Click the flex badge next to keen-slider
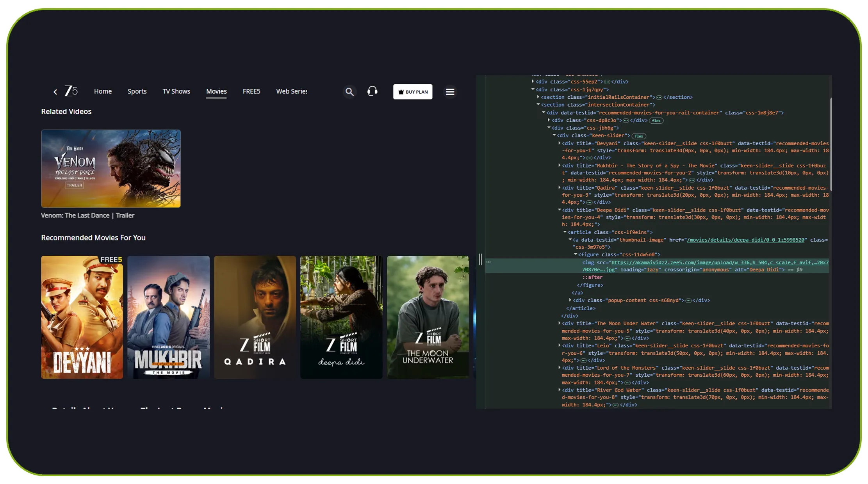This screenshot has width=868, height=484. [x=639, y=136]
